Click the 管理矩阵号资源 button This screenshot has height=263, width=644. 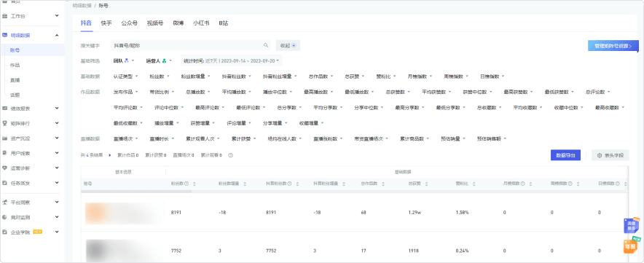(613, 46)
